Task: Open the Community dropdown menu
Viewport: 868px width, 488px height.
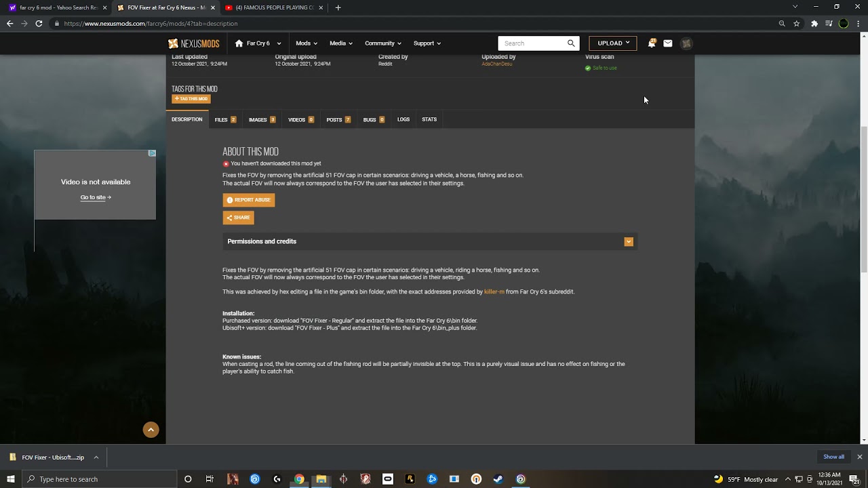Action: pyautogui.click(x=383, y=43)
